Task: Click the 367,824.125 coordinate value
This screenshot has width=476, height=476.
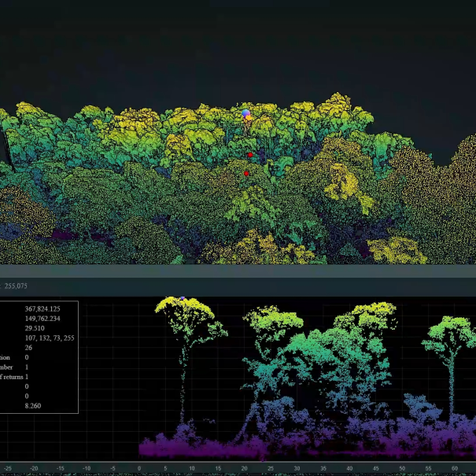Action: click(42, 309)
